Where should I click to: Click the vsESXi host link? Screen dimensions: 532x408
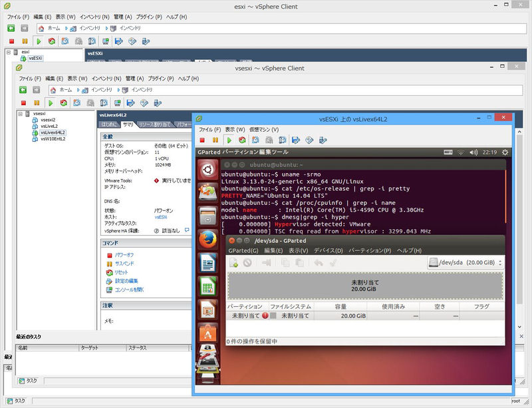point(161,216)
